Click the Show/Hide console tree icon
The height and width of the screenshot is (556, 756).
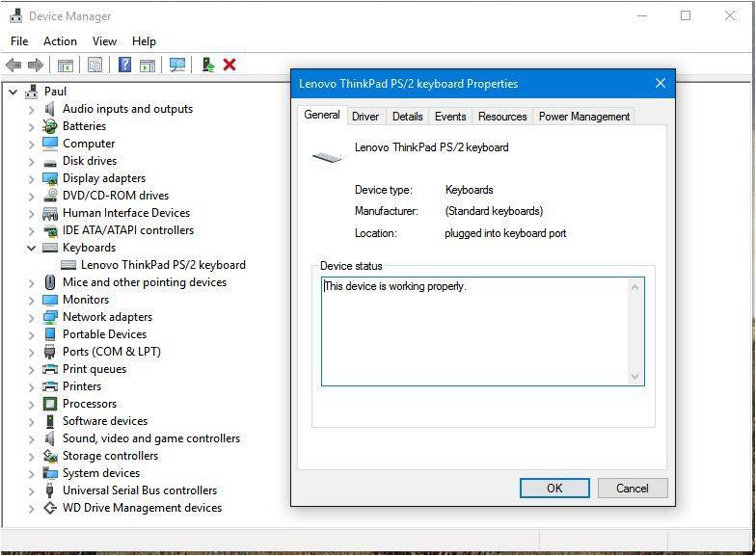pos(65,65)
